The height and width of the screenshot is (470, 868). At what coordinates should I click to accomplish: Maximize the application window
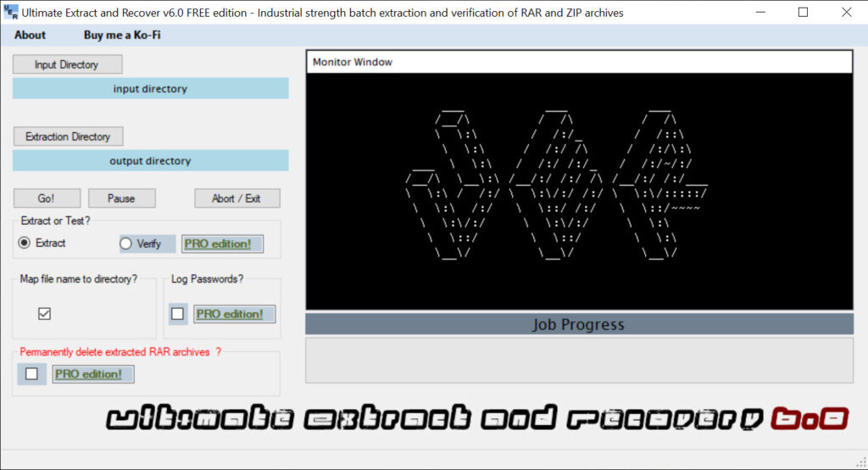804,12
